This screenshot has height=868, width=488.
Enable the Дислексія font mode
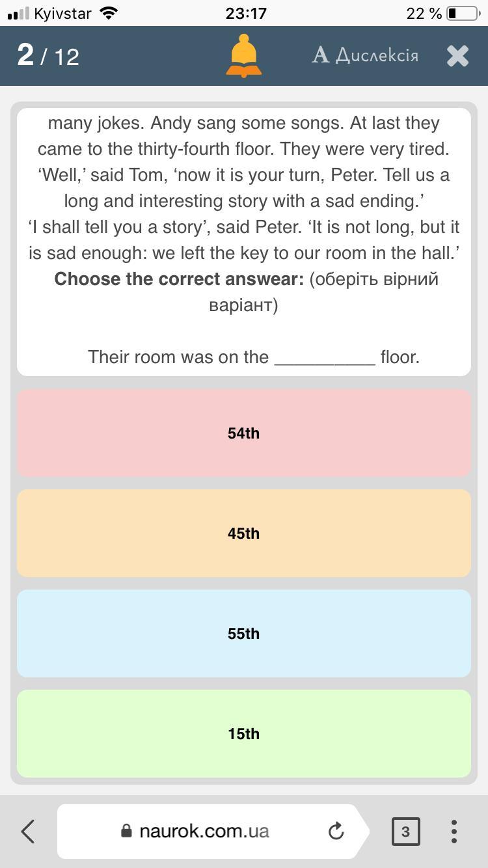pyautogui.click(x=365, y=55)
